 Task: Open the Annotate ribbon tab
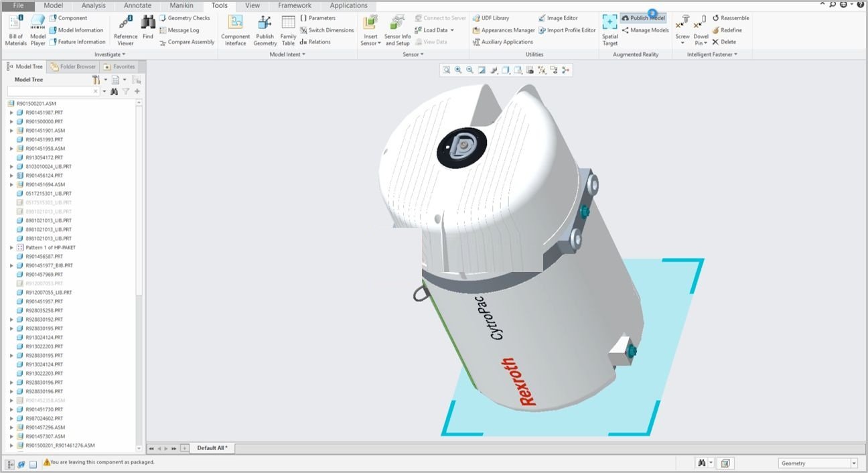coord(137,5)
